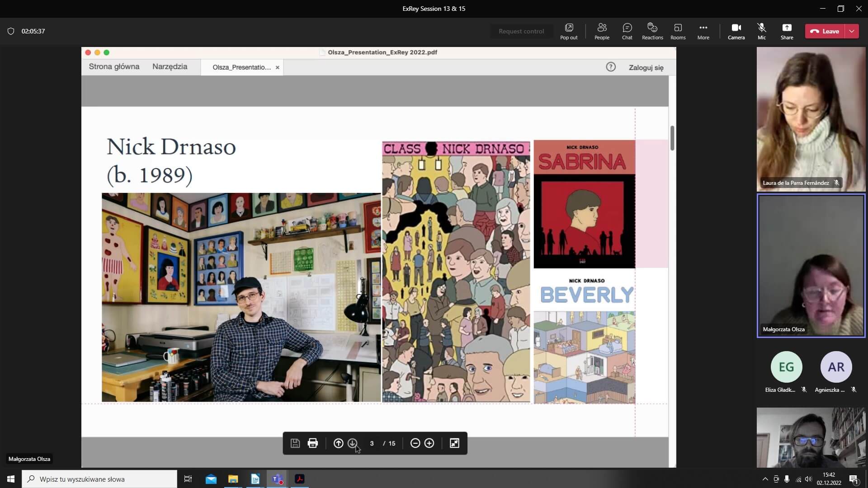The width and height of the screenshot is (868, 488).
Task: Click the meeting security shield icon
Action: (11, 31)
